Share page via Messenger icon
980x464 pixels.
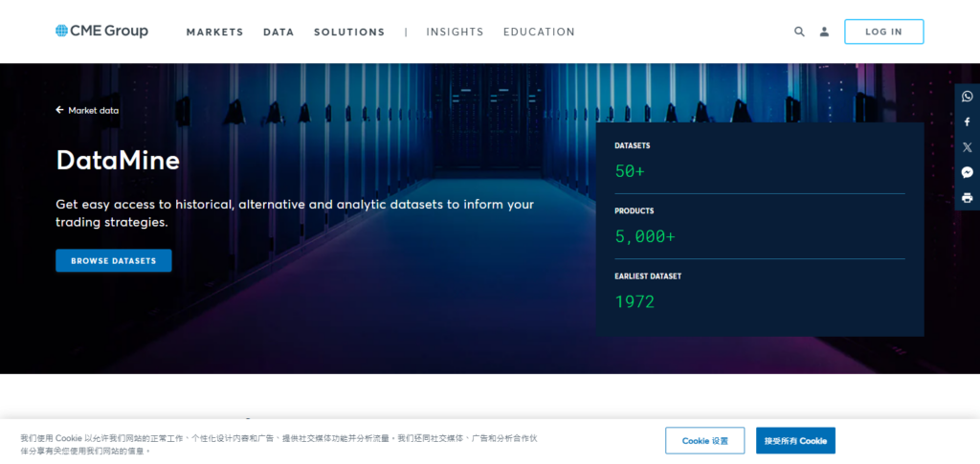click(968, 173)
